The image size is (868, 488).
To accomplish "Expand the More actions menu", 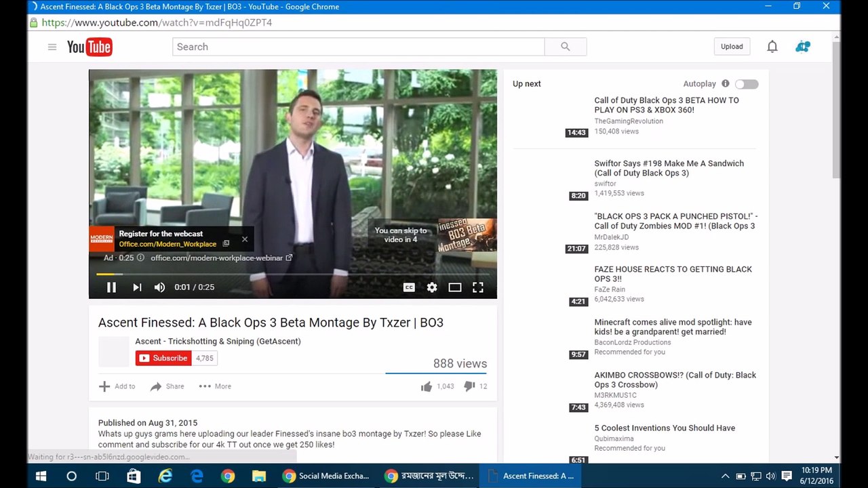I will (x=215, y=386).
